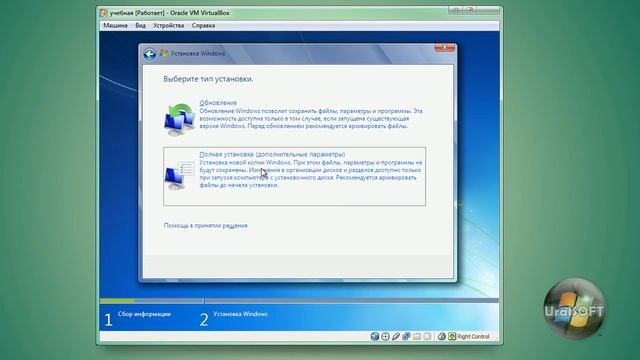Click the Right Control host key label
Image resolution: width=640 pixels, height=360 pixels.
[473, 337]
